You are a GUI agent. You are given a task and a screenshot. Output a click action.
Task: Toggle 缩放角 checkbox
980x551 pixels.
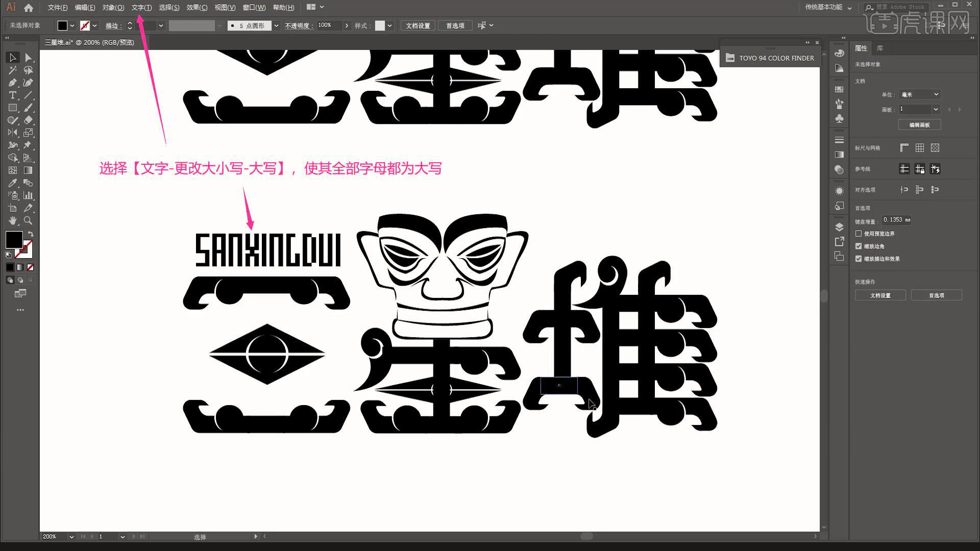tap(858, 245)
